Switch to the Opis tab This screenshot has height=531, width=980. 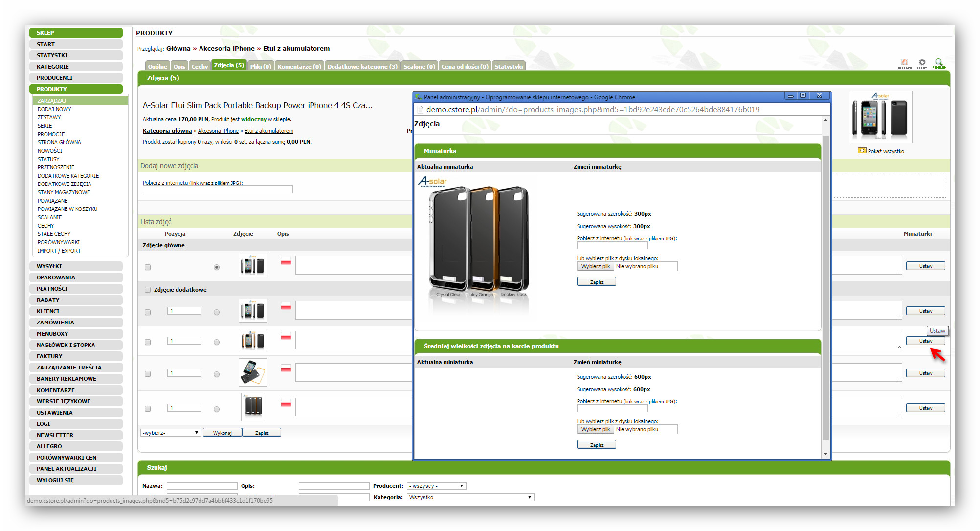[179, 66]
